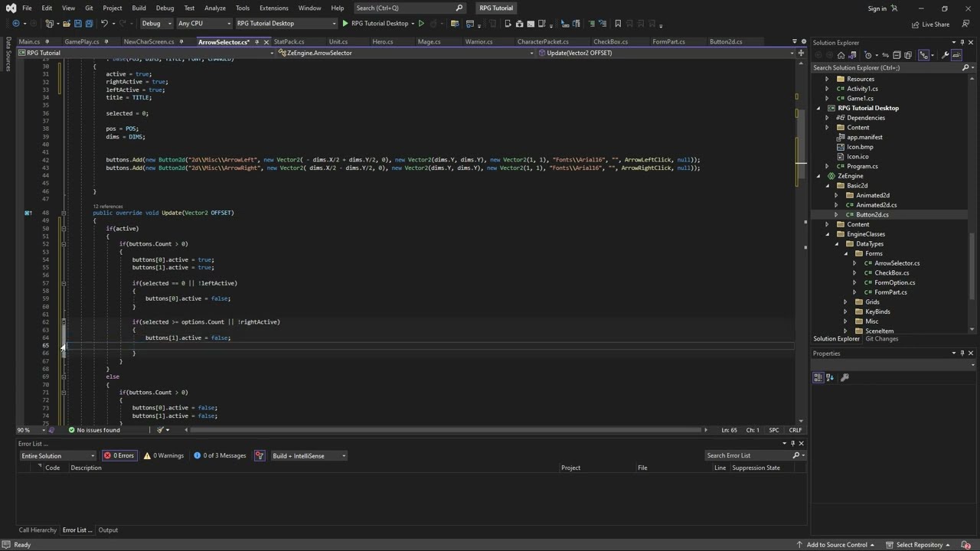This screenshot has height=551, width=980.
Task: Switch to the Button2d.cs editor tab
Action: 726,42
